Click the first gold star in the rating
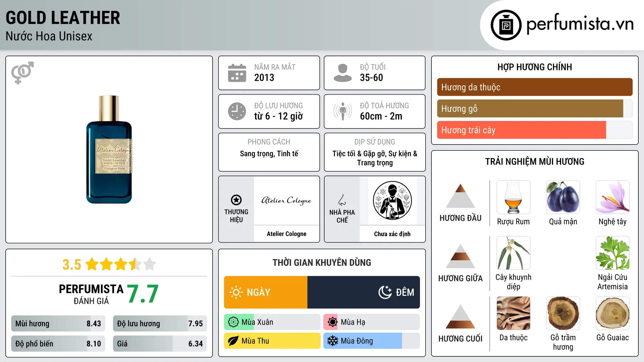 point(92,264)
